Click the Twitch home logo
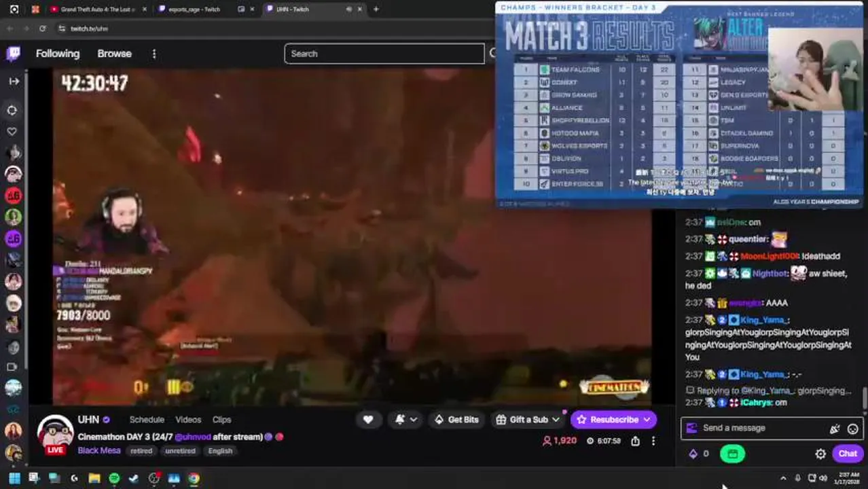The width and height of the screenshot is (868, 489). [14, 54]
